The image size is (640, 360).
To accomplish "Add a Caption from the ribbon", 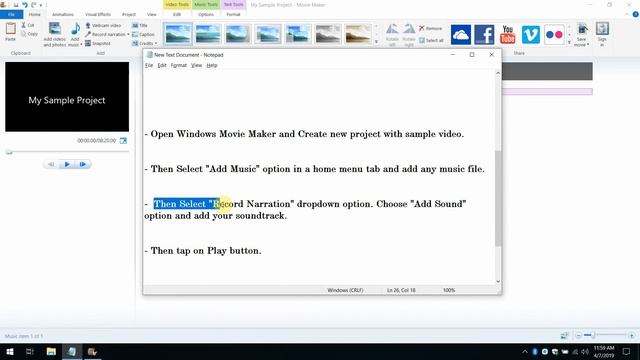I will point(143,34).
